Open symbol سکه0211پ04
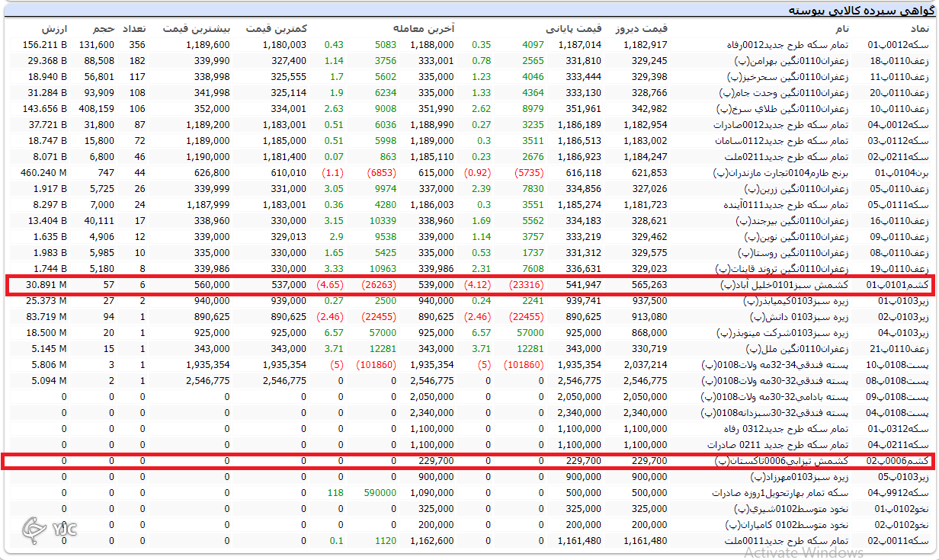 point(898,445)
